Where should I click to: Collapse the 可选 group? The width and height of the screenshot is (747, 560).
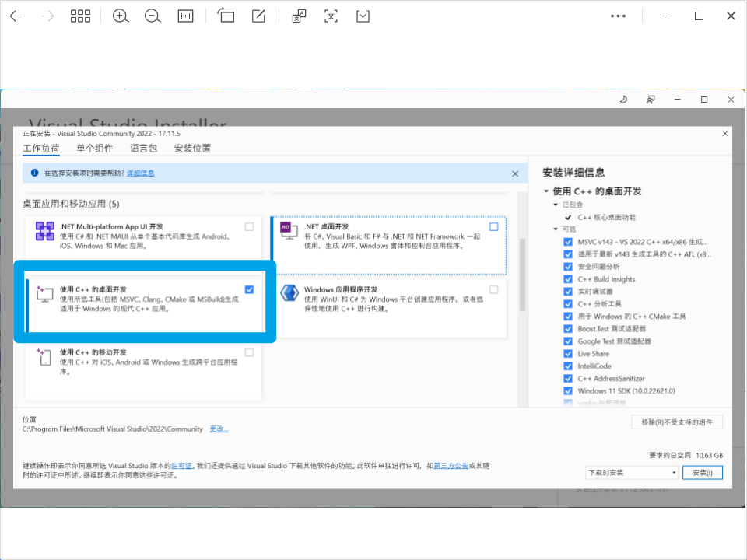coord(556,229)
